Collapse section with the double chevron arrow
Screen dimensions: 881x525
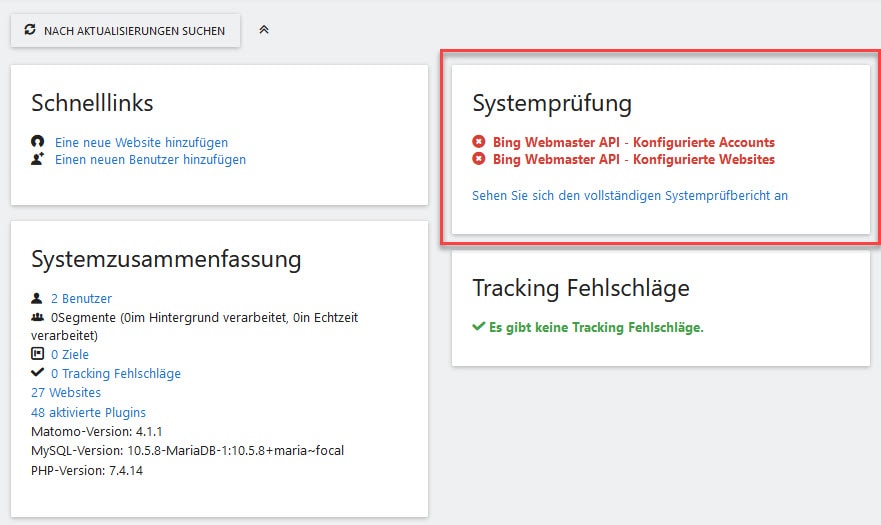coord(264,30)
